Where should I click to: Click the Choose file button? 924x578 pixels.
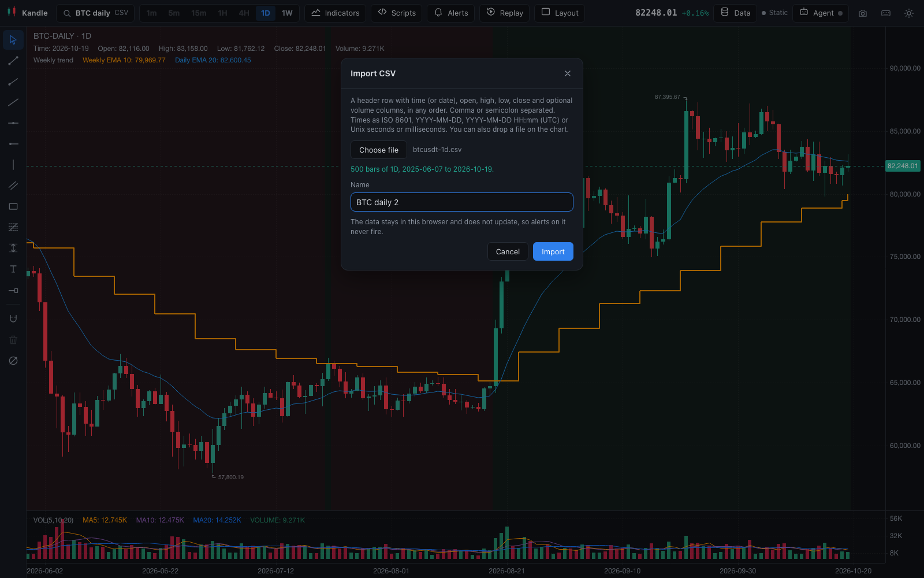[x=379, y=150]
